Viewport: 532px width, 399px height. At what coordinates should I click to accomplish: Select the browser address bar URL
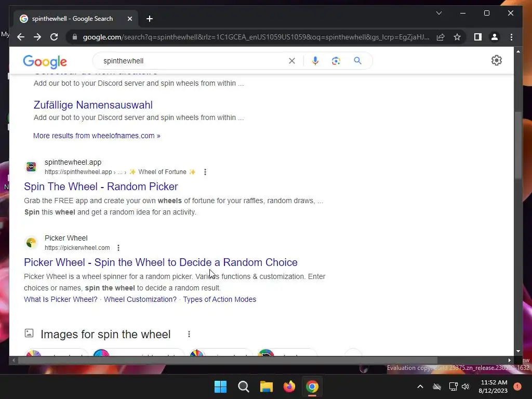(256, 37)
